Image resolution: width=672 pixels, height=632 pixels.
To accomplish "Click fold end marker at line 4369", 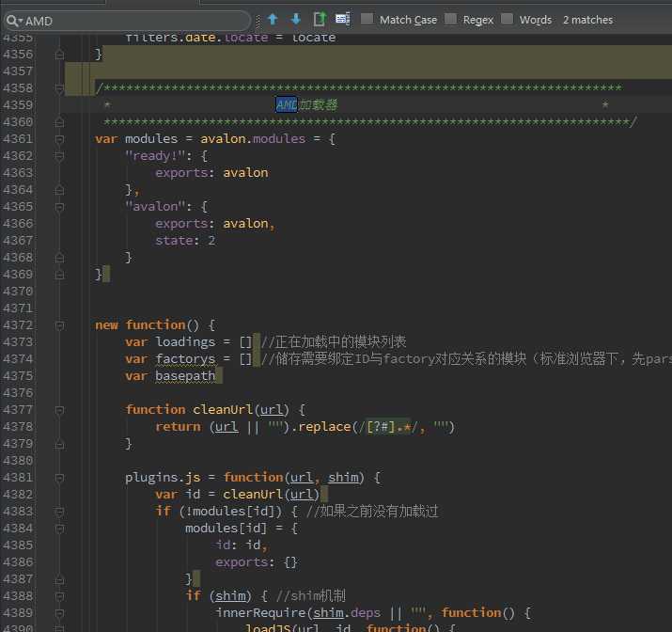I will (x=59, y=275).
